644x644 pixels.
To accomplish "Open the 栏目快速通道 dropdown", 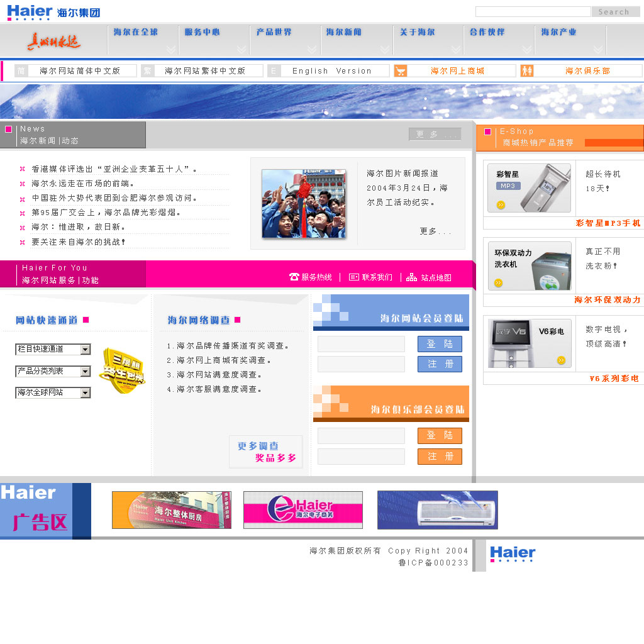I will 53,349.
